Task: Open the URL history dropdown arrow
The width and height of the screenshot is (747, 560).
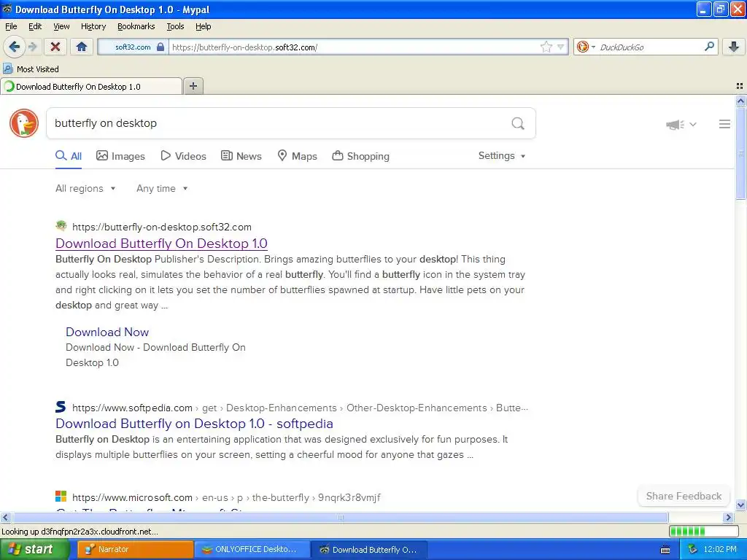Action: tap(561, 47)
